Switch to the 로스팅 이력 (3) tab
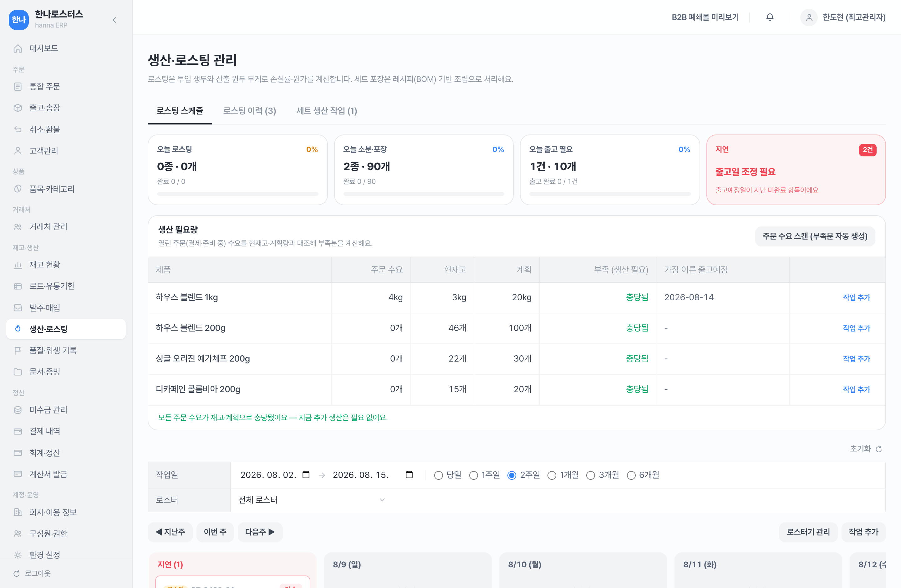Screen dimensions: 901x588 249,111
